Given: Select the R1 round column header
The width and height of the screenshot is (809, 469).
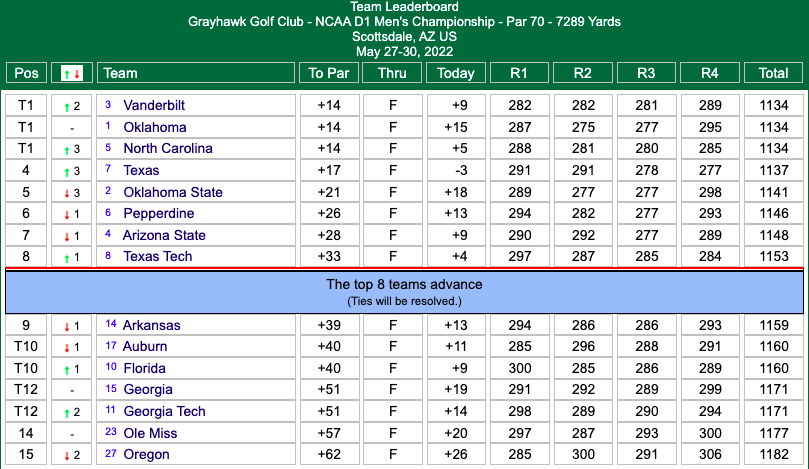Looking at the screenshot, I should (x=519, y=73).
